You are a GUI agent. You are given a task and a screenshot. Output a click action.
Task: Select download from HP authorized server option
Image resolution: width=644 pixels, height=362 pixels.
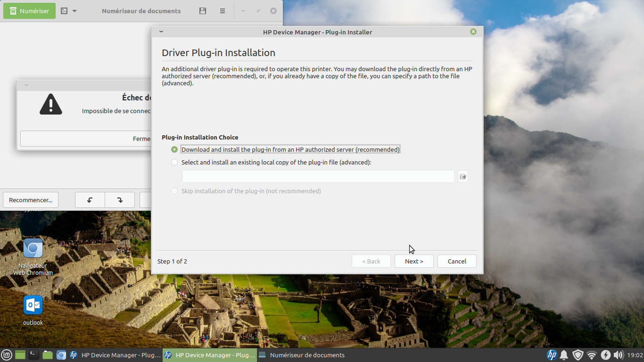coord(175,149)
